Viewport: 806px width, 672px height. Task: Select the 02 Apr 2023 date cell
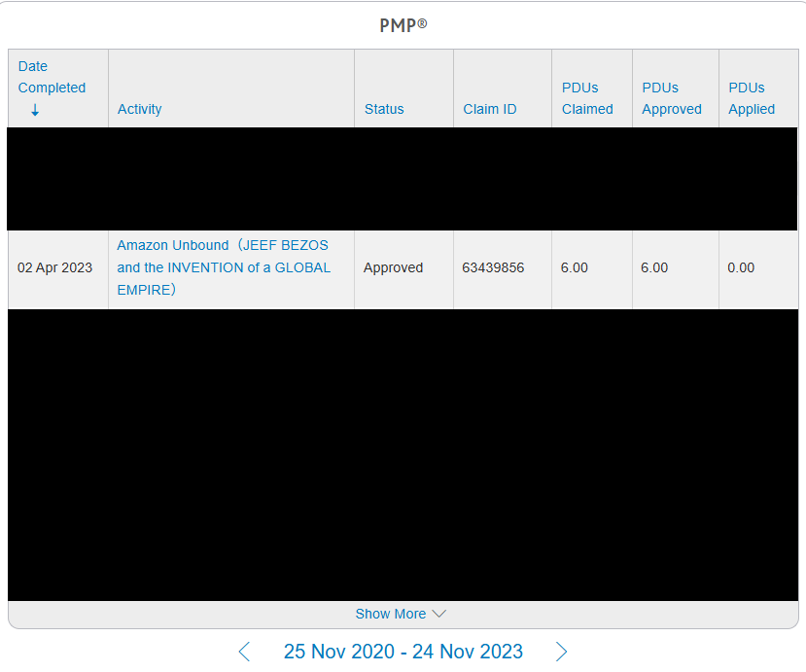(x=55, y=267)
